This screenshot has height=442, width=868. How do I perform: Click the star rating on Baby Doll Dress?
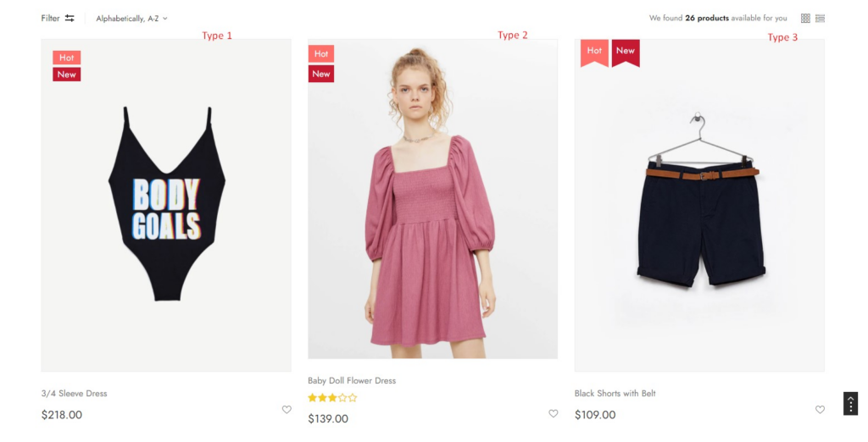point(332,398)
